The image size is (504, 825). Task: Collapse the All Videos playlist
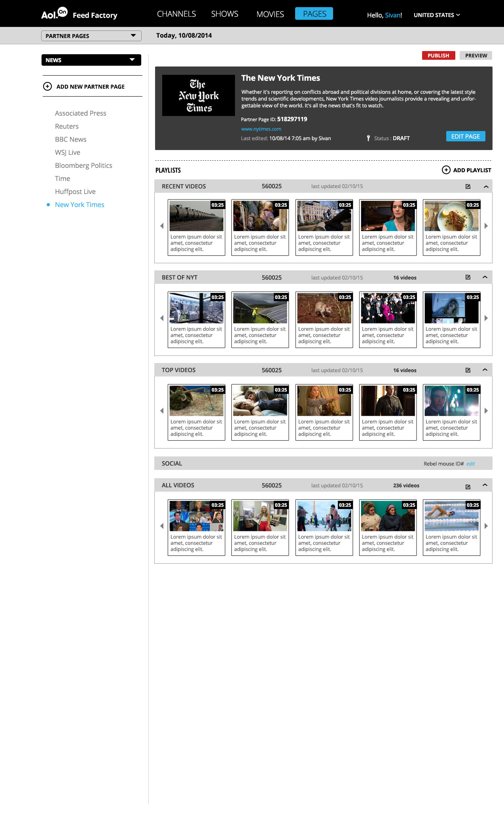point(485,485)
